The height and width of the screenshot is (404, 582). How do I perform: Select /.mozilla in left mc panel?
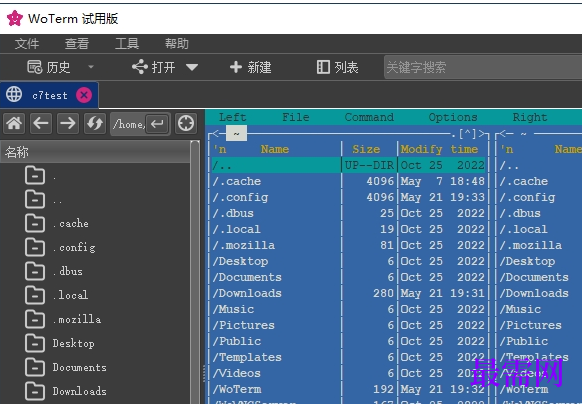pyautogui.click(x=348, y=245)
